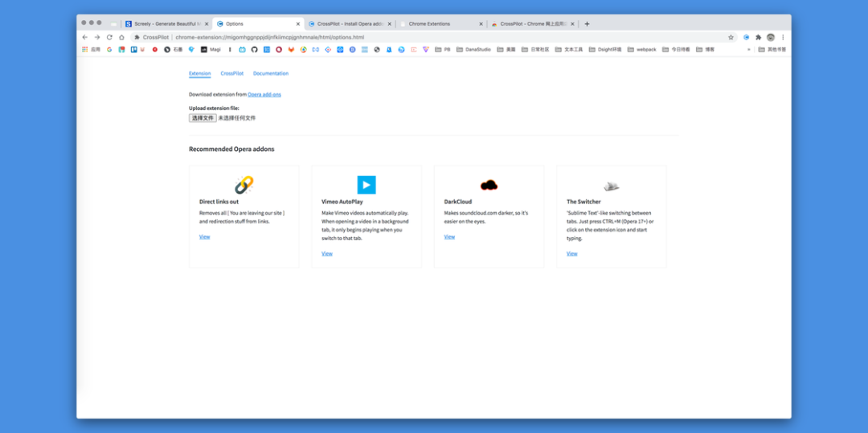Open the 日常社区 bookmarks folder

pos(535,49)
